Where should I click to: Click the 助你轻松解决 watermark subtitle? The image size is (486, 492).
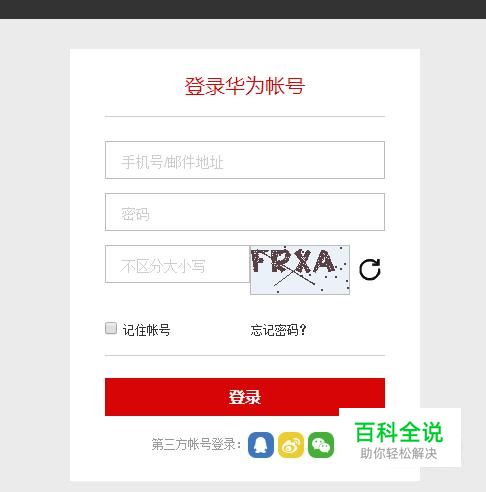[399, 453]
